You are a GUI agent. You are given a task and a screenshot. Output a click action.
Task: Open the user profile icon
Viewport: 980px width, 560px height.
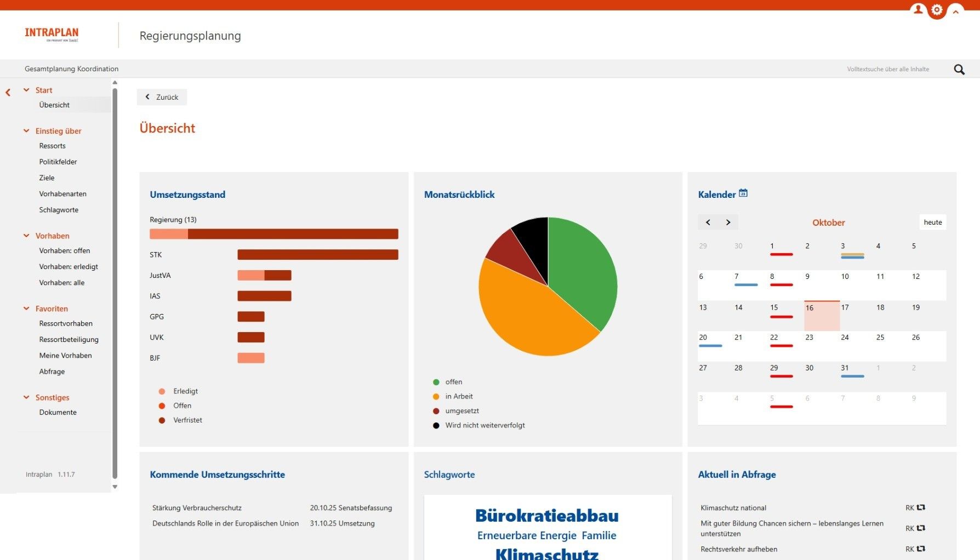point(918,10)
